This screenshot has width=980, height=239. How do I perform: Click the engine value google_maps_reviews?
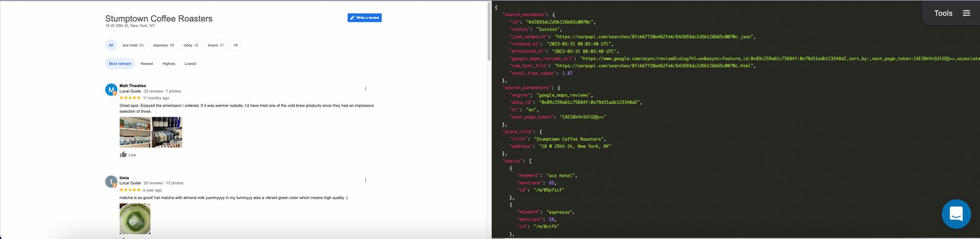[564, 95]
